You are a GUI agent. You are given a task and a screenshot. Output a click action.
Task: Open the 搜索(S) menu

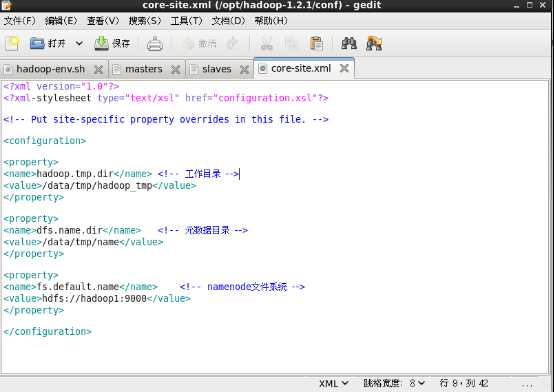145,21
